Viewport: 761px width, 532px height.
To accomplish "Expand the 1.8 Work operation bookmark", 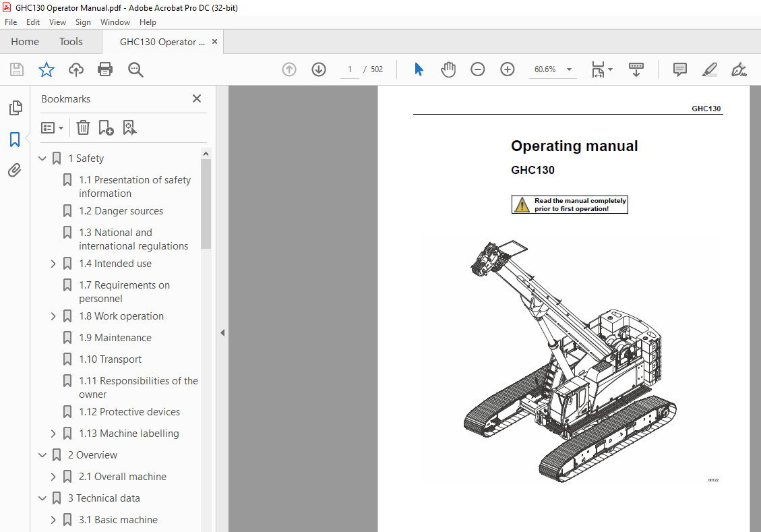I will point(53,316).
